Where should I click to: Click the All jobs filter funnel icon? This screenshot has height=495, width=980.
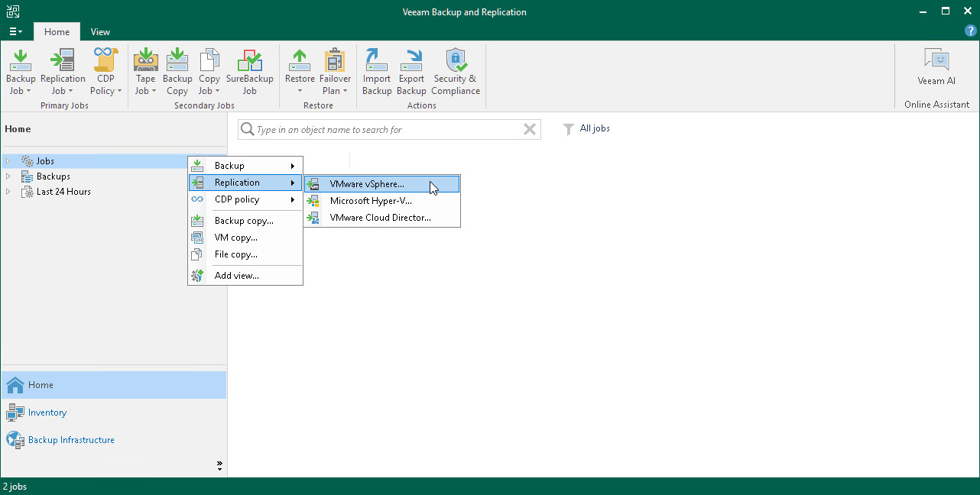click(569, 129)
